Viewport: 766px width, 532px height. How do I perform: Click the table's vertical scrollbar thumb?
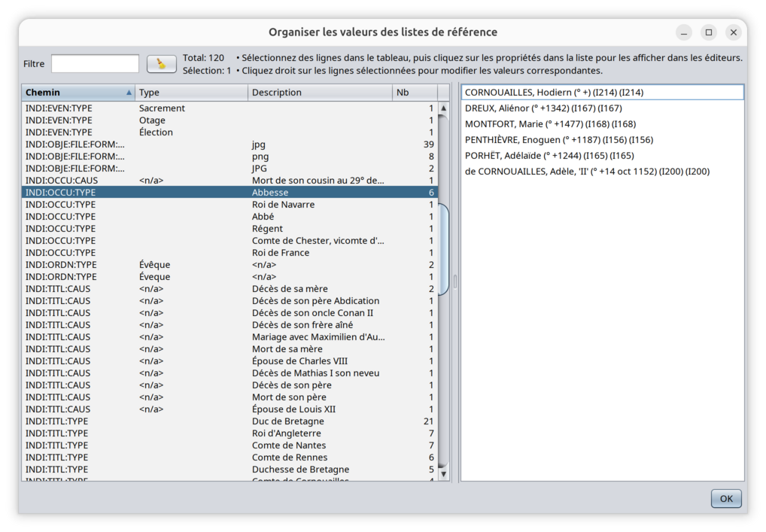pyautogui.click(x=444, y=249)
